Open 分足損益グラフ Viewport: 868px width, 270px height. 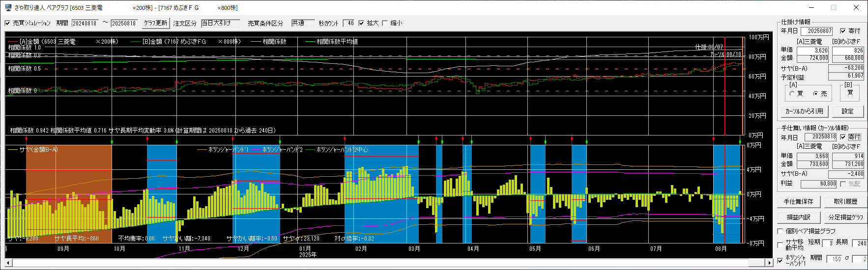pos(846,217)
